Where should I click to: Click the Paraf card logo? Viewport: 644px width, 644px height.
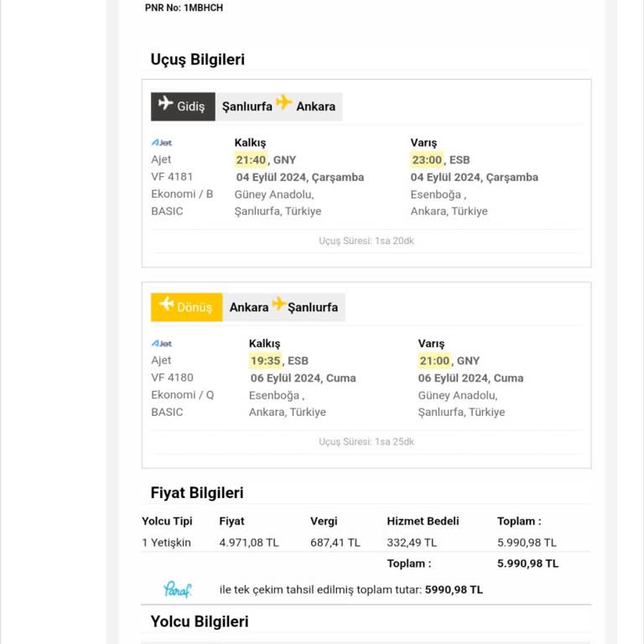(x=178, y=589)
